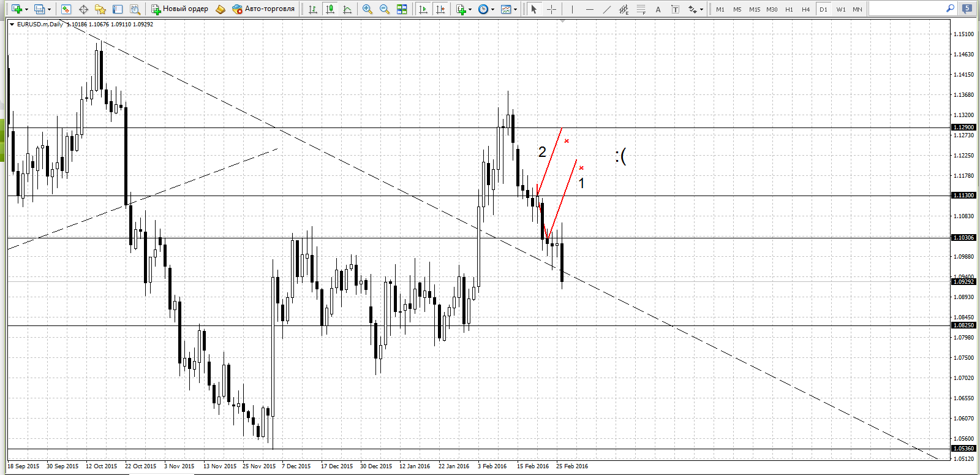The height and width of the screenshot is (475, 980).
Task: Switch chart to candlesticks mode
Action: click(330, 9)
